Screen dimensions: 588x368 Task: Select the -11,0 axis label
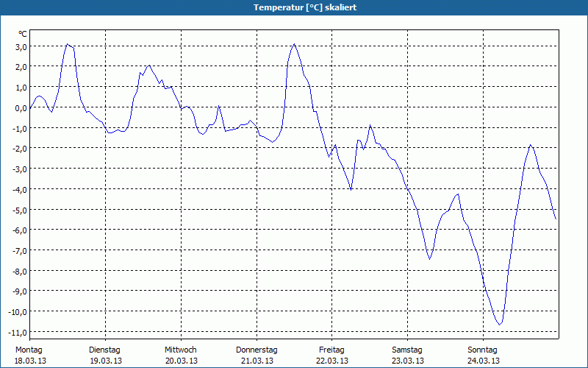coord(18,333)
